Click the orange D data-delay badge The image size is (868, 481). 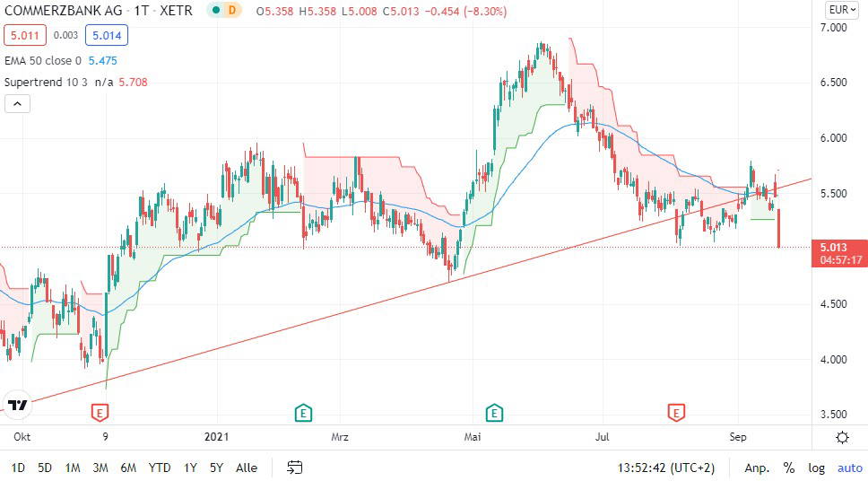pyautogui.click(x=232, y=10)
